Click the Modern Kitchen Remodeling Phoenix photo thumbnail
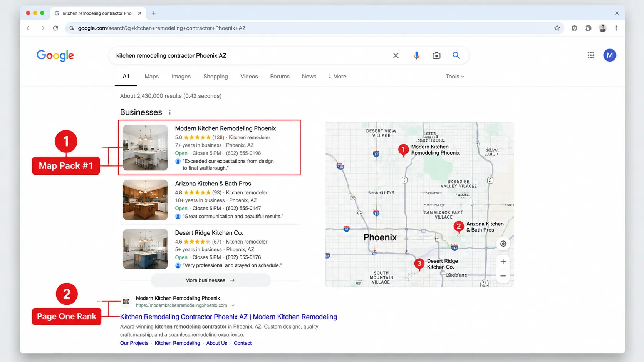 click(145, 147)
